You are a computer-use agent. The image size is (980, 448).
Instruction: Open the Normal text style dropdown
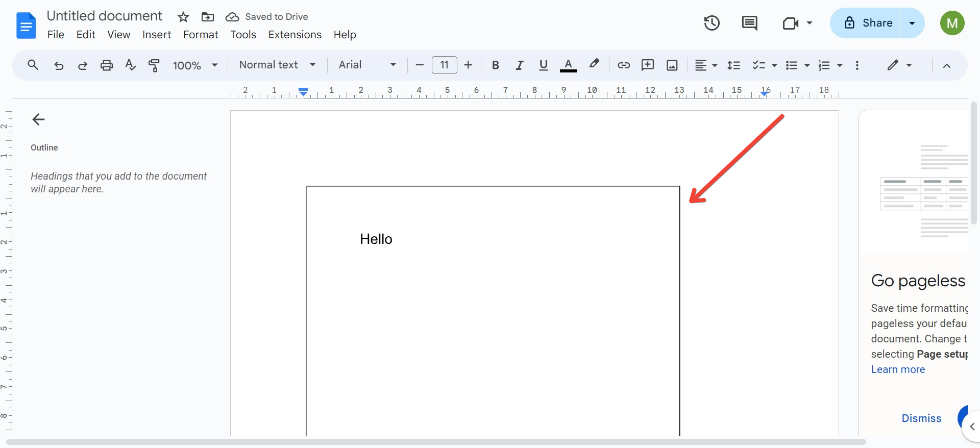[x=277, y=65]
